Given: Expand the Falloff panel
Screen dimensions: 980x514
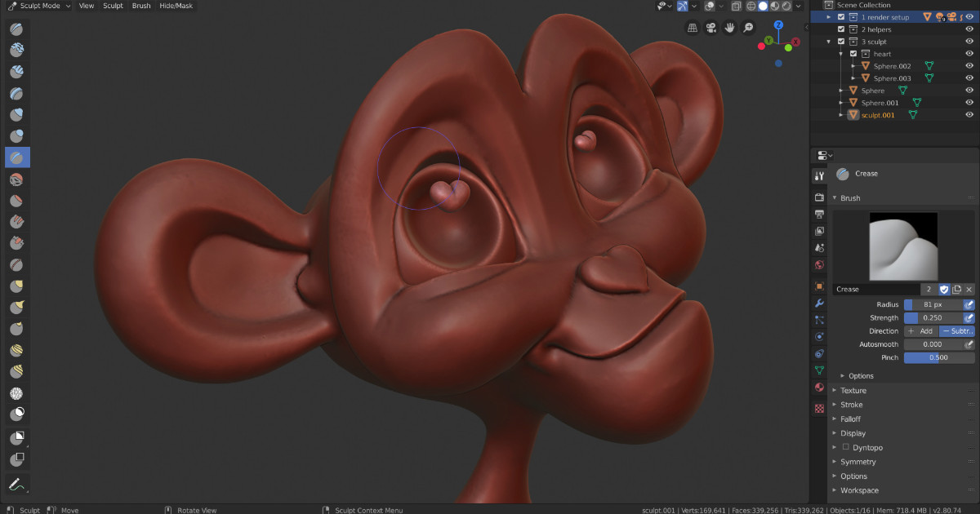Looking at the screenshot, I should (x=850, y=419).
